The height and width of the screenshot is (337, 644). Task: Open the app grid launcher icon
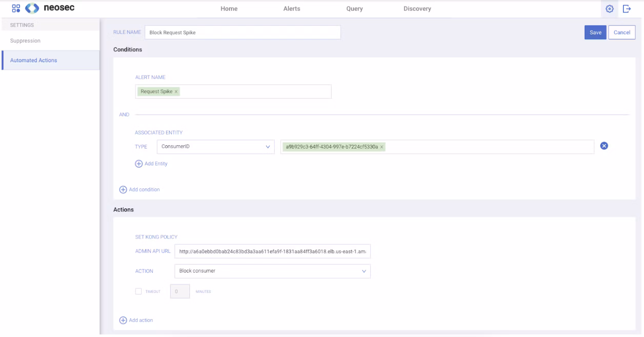(16, 8)
